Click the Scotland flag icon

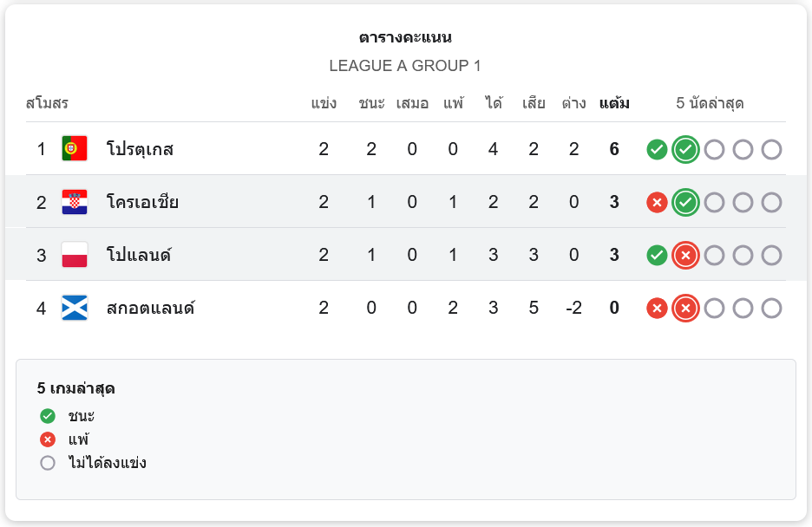point(75,308)
